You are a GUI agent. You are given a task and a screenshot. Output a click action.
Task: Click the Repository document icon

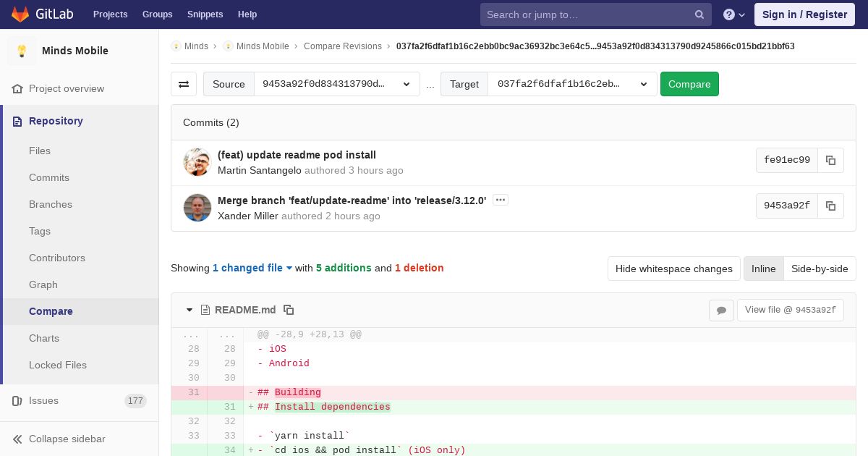point(17,122)
